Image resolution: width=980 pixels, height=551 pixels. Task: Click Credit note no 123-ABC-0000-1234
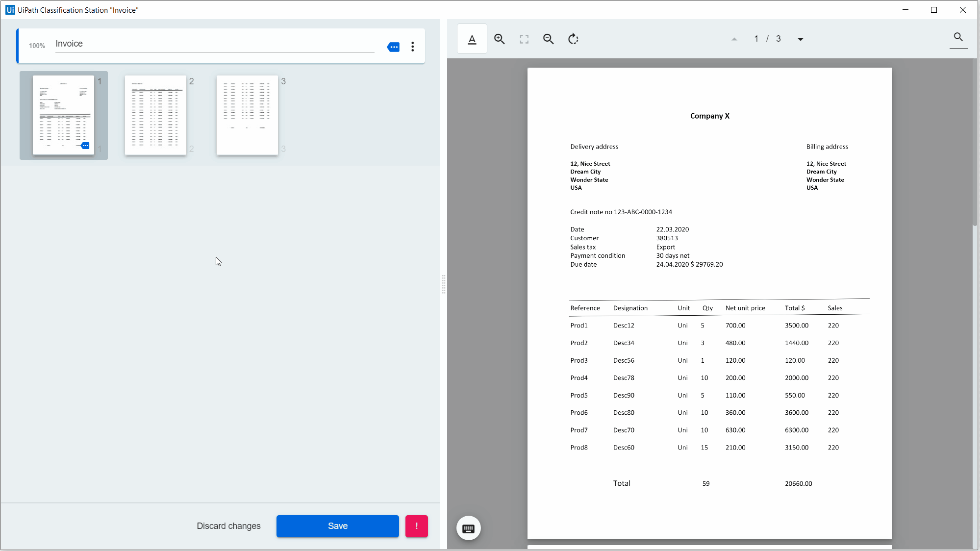(621, 212)
